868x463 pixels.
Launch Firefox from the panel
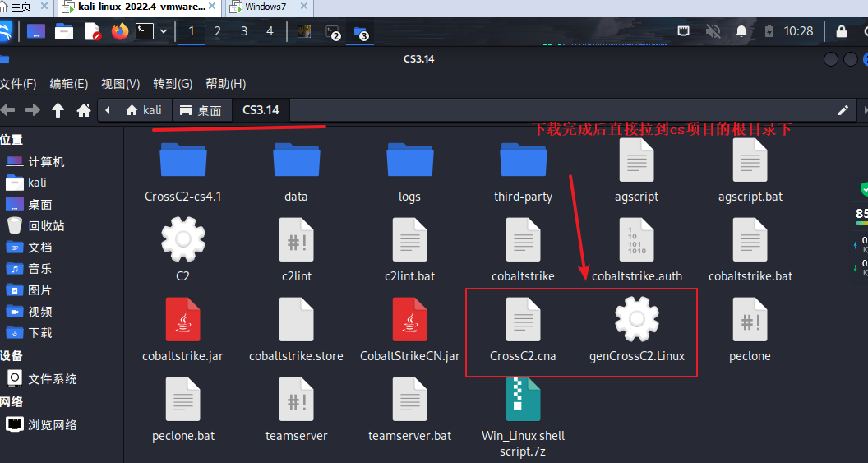(119, 31)
